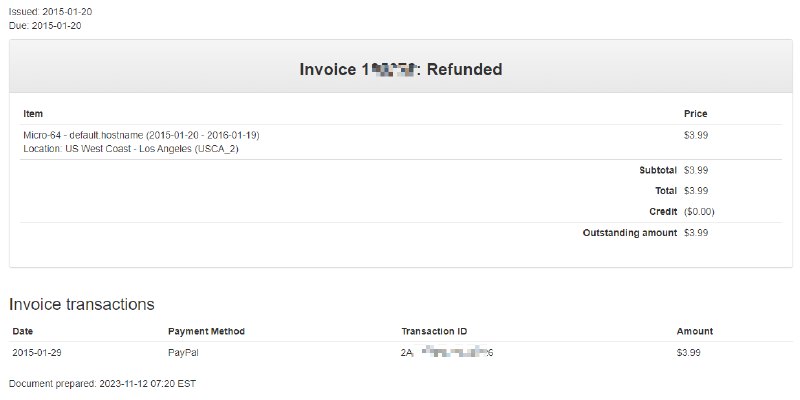Click the Date column header
Image resolution: width=800 pixels, height=400 pixels.
[x=22, y=331]
